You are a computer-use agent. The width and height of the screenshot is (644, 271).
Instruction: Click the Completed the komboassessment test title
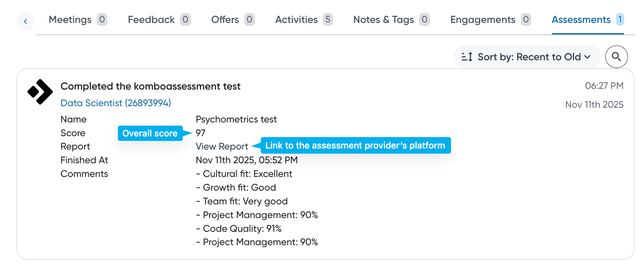coord(150,86)
